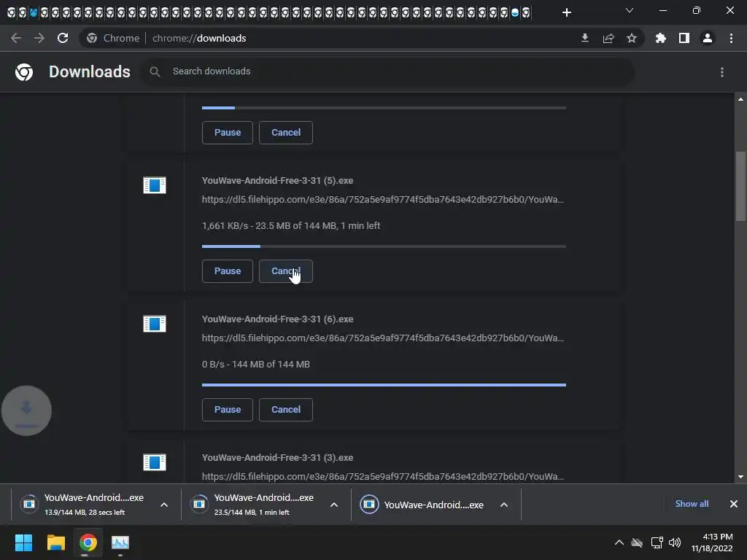Image resolution: width=747 pixels, height=560 pixels.
Task: Open Downloads page more actions menu
Action: [722, 72]
